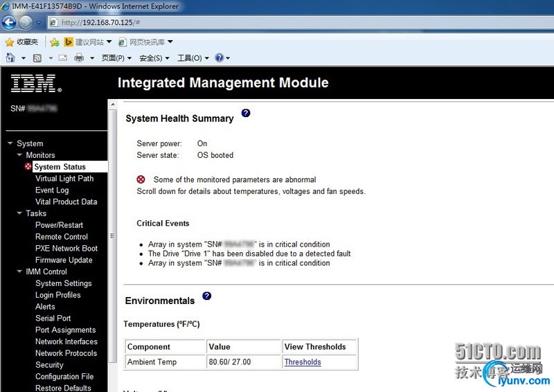This screenshot has width=554, height=392.
Task: Click the 'Component' column header
Action: click(x=165, y=347)
